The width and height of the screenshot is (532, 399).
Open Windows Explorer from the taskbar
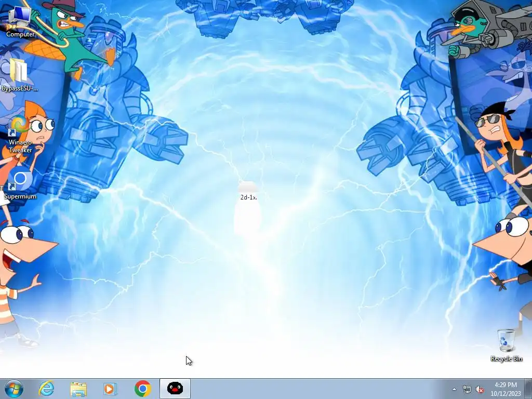pos(78,389)
